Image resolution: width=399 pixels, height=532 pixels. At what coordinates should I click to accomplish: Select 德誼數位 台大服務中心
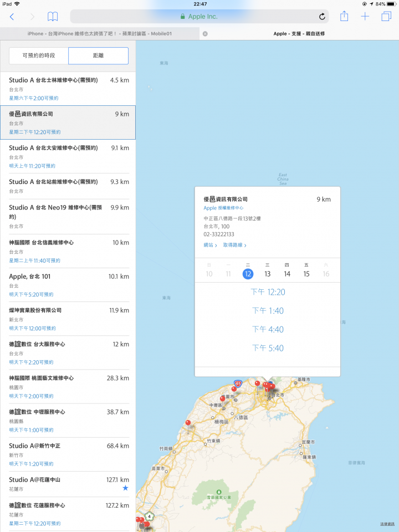[x=68, y=353]
